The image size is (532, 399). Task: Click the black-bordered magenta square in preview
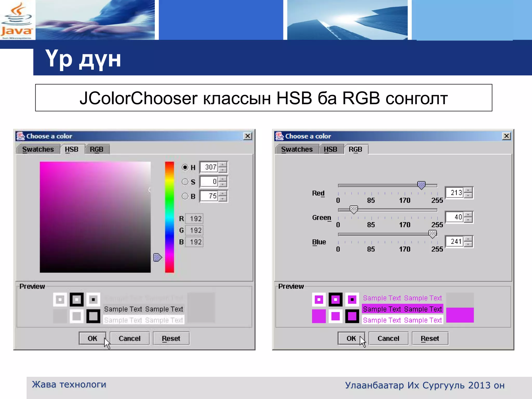tap(352, 316)
